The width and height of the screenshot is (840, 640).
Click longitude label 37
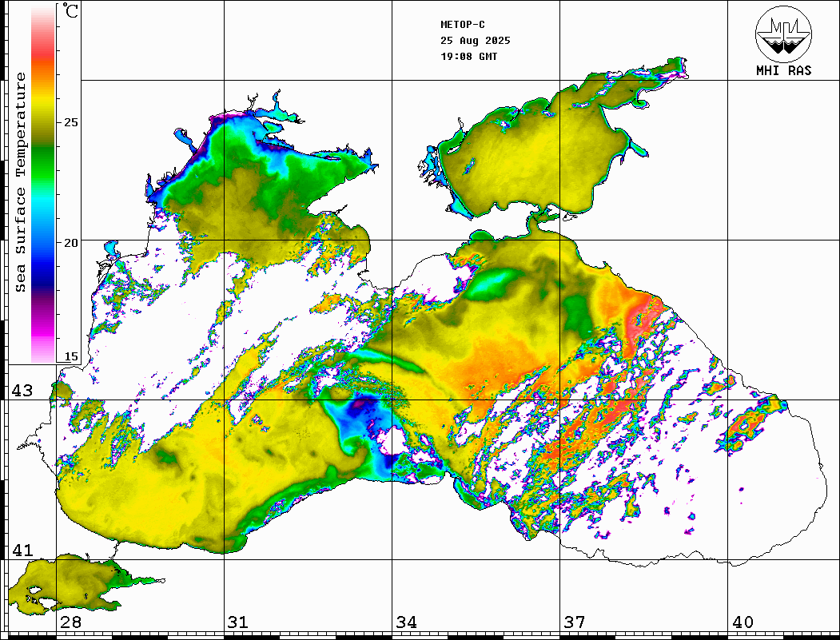(x=575, y=622)
